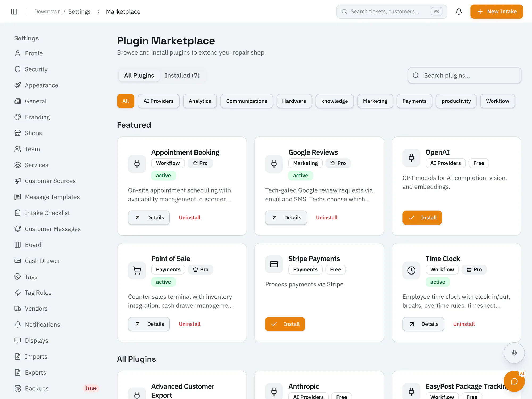Uninstall the Time Clock plugin
Screen dimensions: 532x399
coord(464,324)
